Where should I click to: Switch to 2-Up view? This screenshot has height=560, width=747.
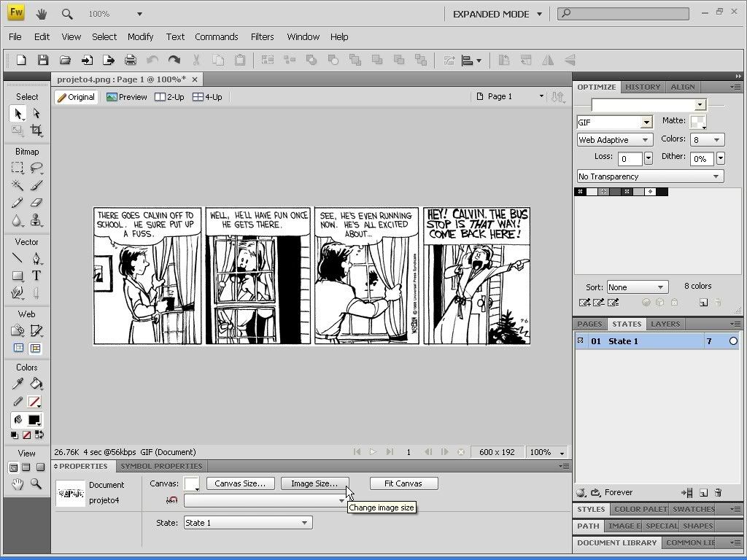(x=169, y=97)
